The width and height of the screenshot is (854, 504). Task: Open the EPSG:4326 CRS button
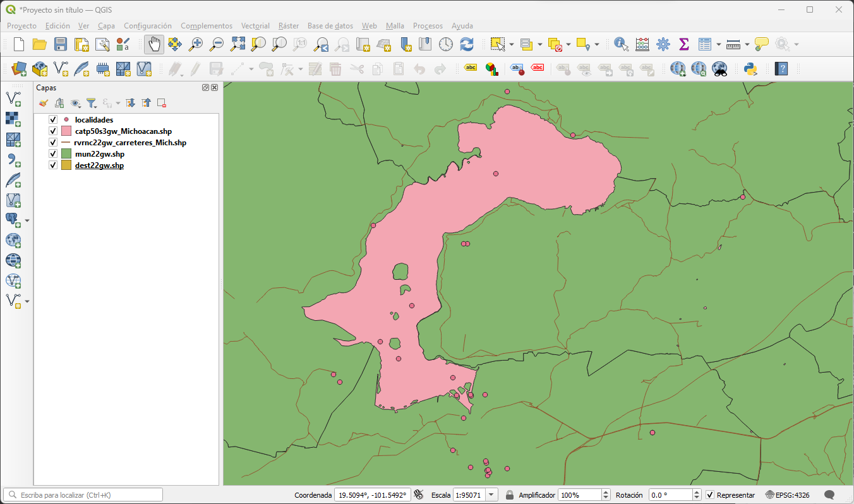coord(788,495)
